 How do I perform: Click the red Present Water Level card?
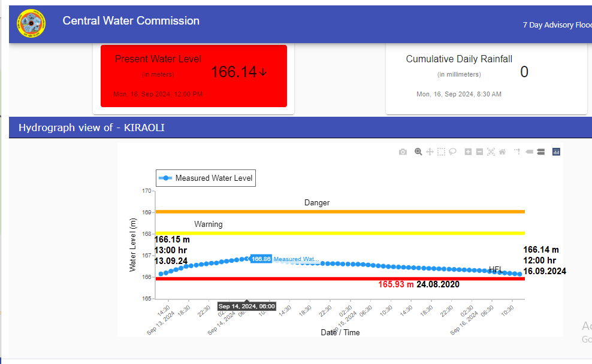tap(194, 76)
